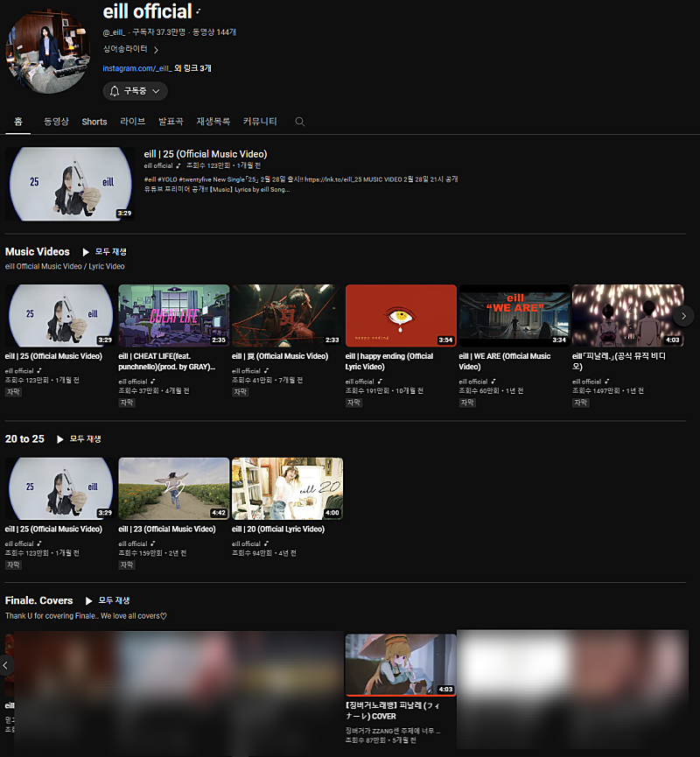Open eill 20 Lyric Video thumbnail
This screenshot has height=757, width=700.
[287, 488]
